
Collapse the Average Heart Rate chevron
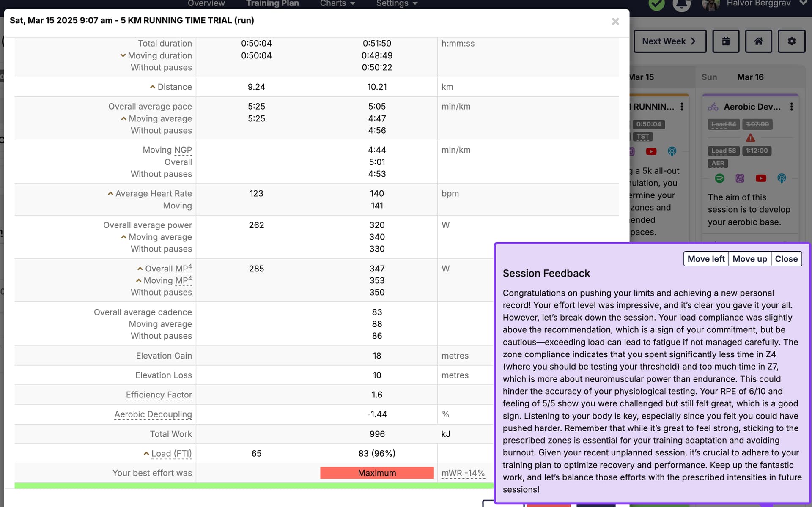pyautogui.click(x=110, y=193)
